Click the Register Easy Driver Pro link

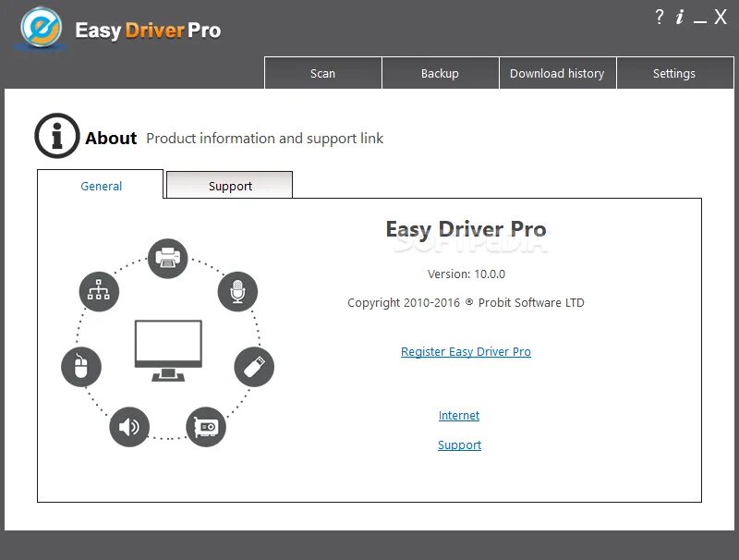tap(466, 351)
